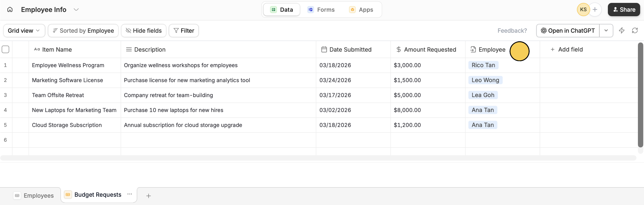Open the Grid view dropdown

click(24, 31)
